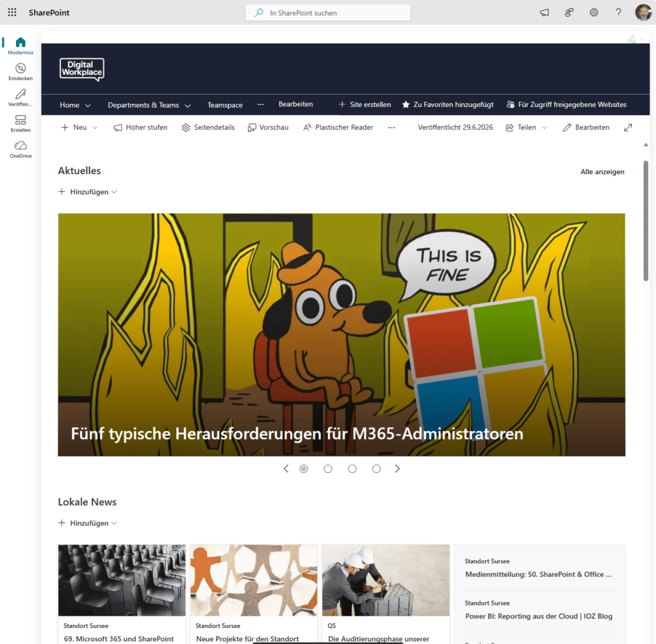Open the settings gear icon
Viewport: 656px width, 644px height.
[594, 13]
